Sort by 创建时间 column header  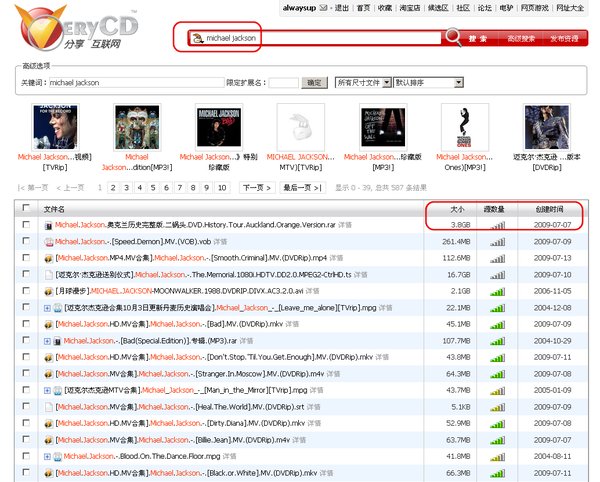[x=549, y=209]
